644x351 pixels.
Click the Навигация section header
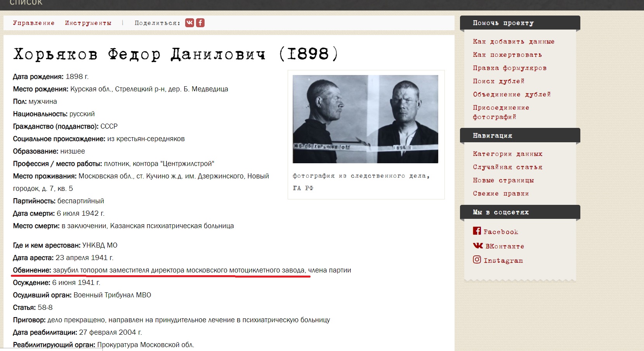[520, 135]
